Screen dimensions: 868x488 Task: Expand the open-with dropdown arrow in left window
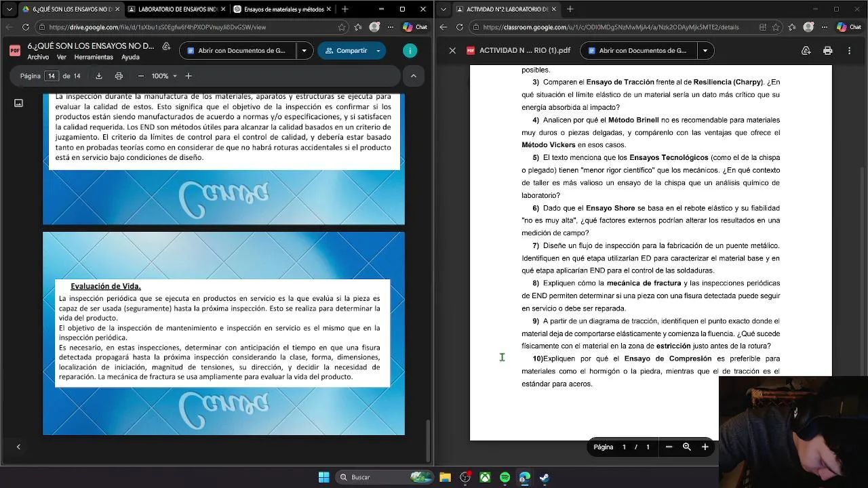point(304,51)
